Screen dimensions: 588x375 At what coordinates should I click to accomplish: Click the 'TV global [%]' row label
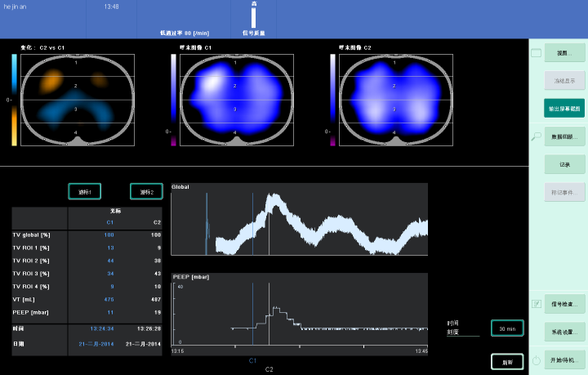pos(32,234)
